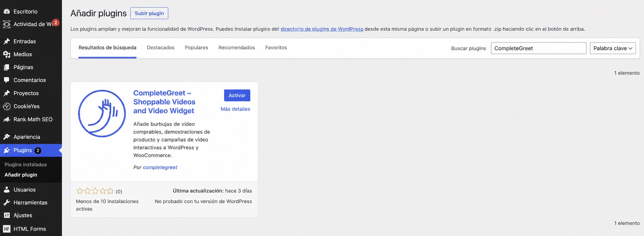Click the HTML Forms HF icon
Screen dimensions: 644x236
[7, 229]
